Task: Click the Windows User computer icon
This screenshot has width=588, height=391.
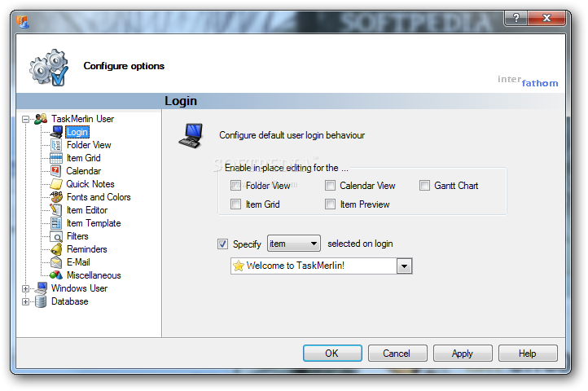Action: 41,288
